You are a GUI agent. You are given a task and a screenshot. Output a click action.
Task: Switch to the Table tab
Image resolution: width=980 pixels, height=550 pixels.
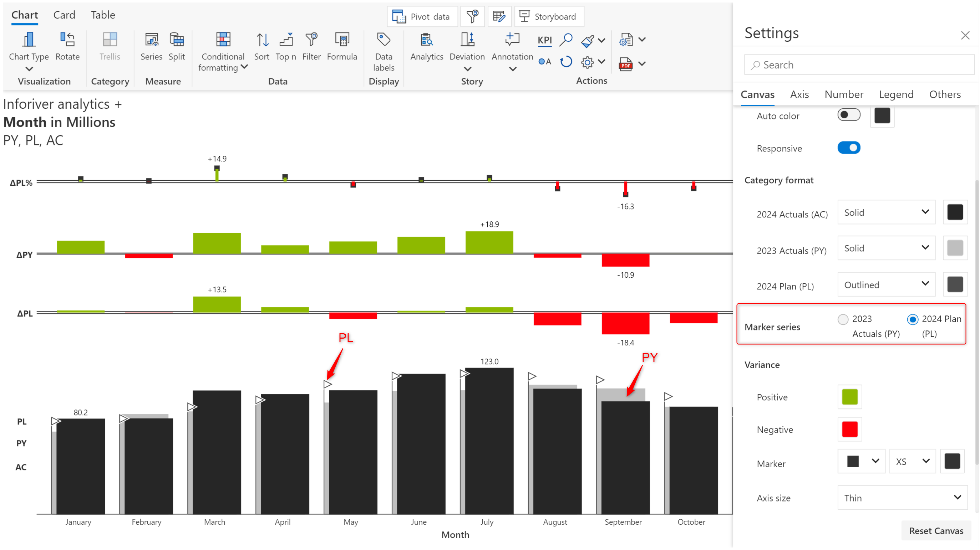coord(103,15)
